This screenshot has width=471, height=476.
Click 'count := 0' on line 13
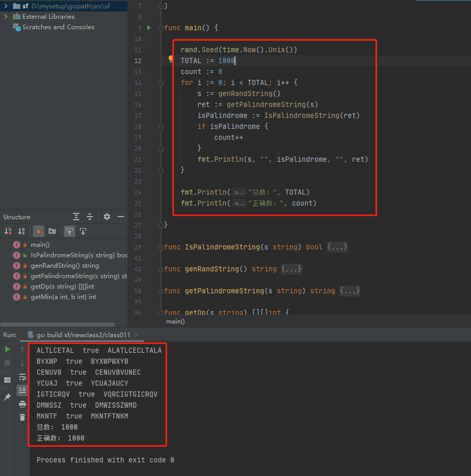coord(202,72)
